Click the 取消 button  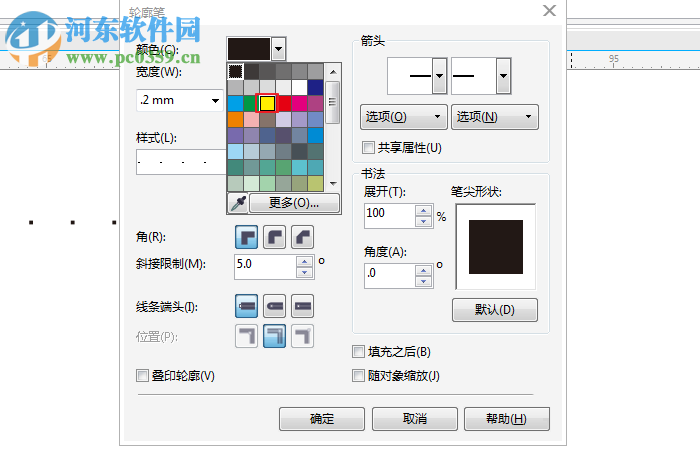point(415,419)
